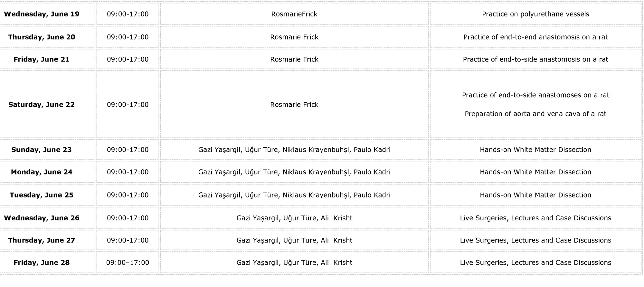Image resolution: width=644 pixels, height=287 pixels.
Task: Click the Sunday, June 23 date cell
Action: click(42, 150)
